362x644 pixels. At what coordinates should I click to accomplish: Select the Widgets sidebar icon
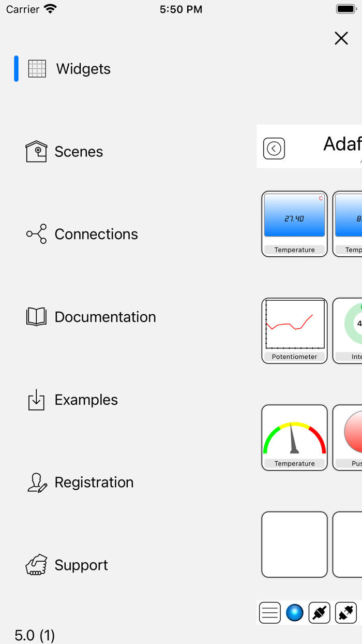(36, 68)
